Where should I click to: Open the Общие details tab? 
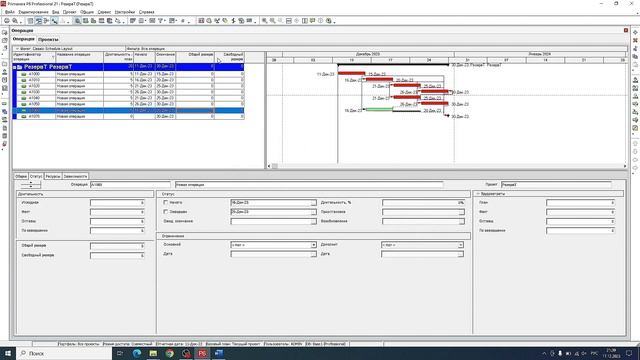[x=21, y=176]
